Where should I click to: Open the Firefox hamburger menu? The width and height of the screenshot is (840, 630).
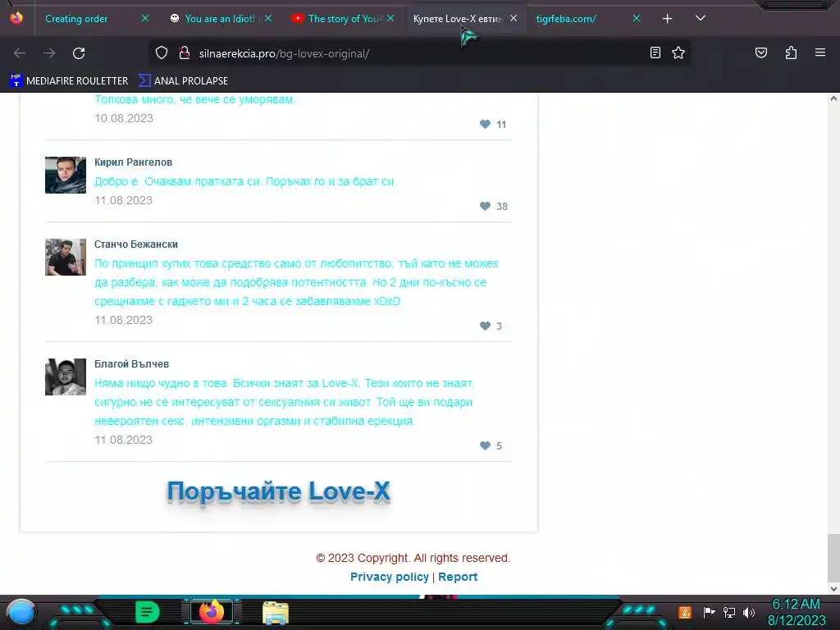(x=820, y=52)
